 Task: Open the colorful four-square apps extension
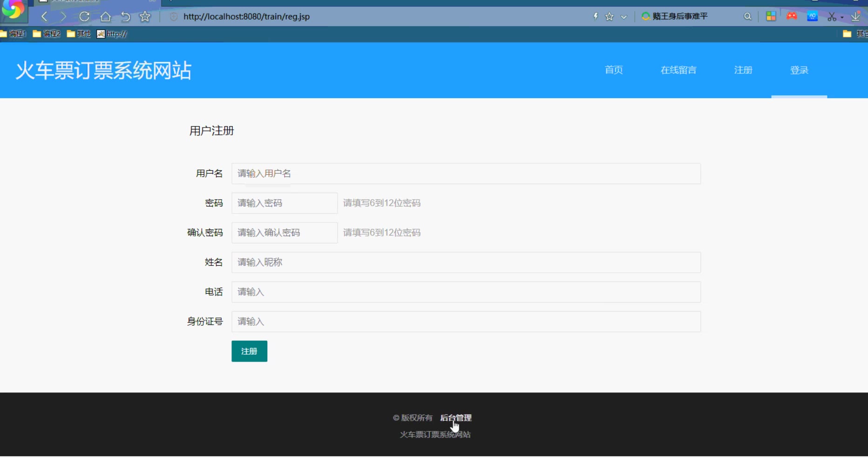(x=771, y=16)
